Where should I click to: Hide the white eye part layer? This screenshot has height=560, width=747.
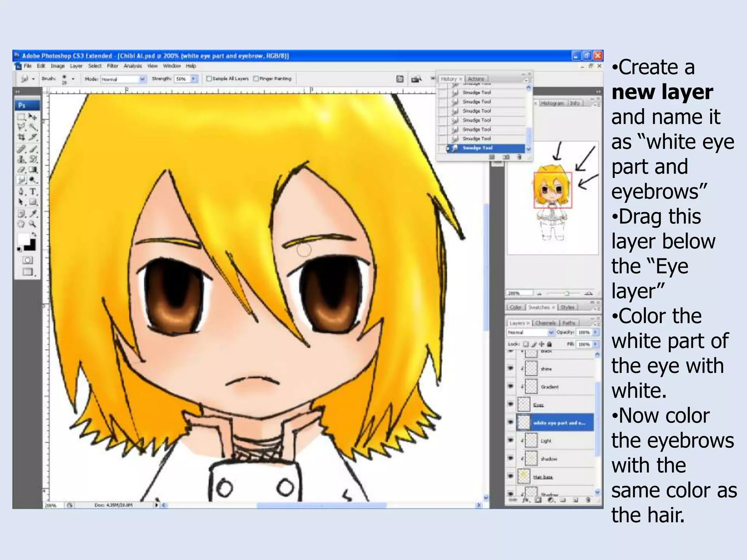click(511, 422)
